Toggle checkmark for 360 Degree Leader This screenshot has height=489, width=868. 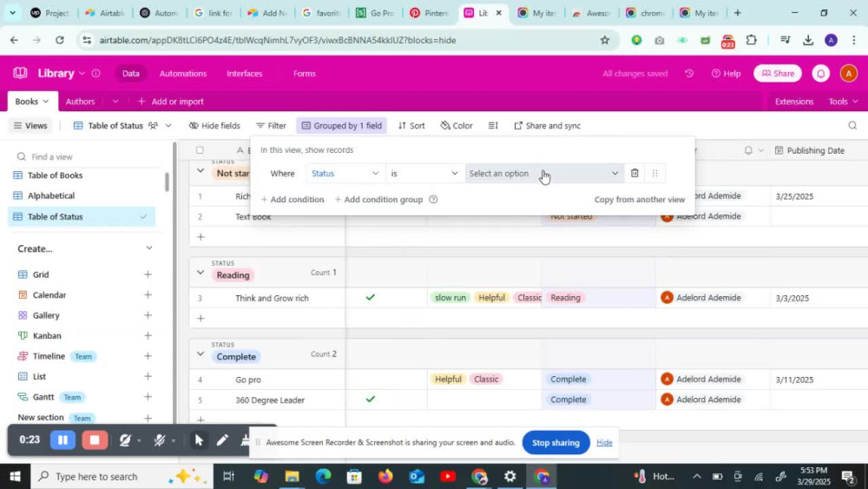(371, 400)
